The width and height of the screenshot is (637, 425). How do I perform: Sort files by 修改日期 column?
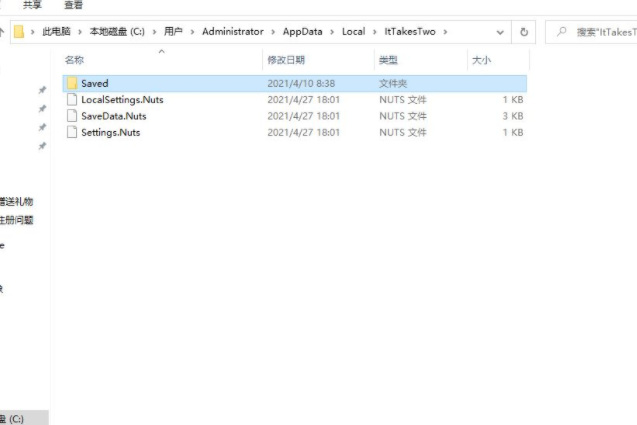tap(286, 60)
